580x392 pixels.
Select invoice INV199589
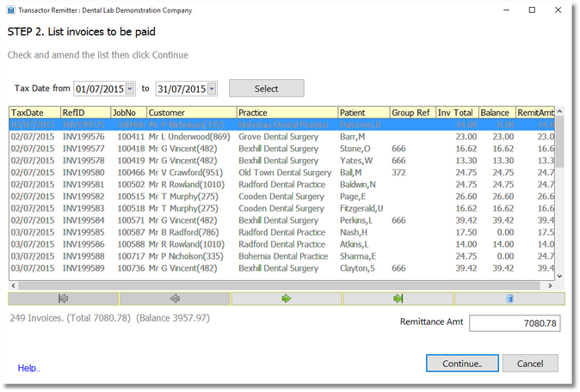(282, 268)
